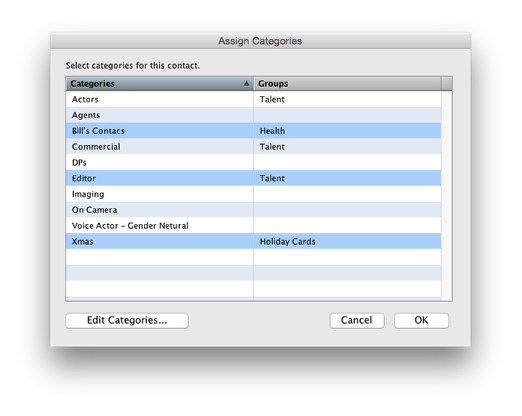The image size is (522, 416).
Task: Deselect the Xmas category row
Action: (x=253, y=241)
